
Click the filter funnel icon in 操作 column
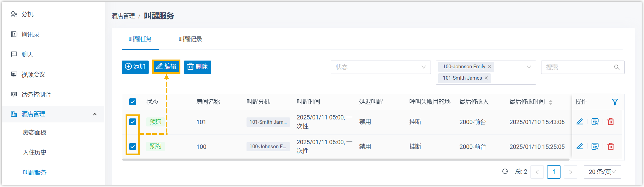point(615,102)
